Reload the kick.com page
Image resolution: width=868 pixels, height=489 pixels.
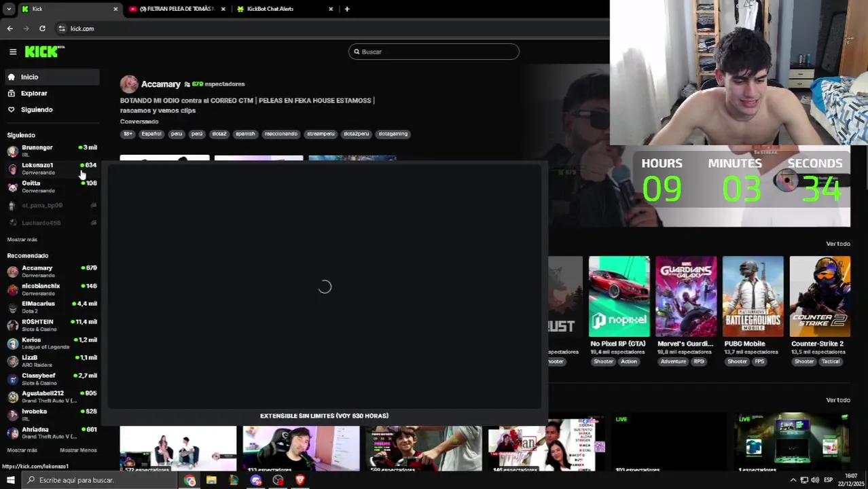click(42, 29)
